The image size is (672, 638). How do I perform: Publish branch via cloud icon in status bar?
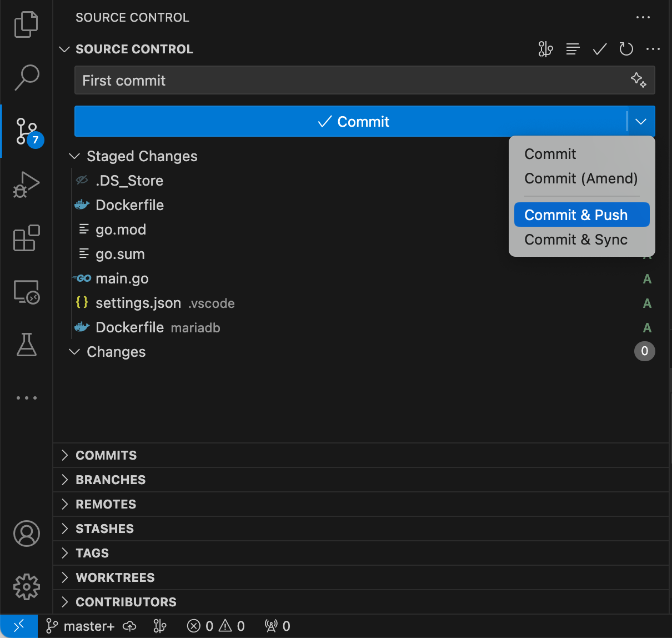[129, 626]
